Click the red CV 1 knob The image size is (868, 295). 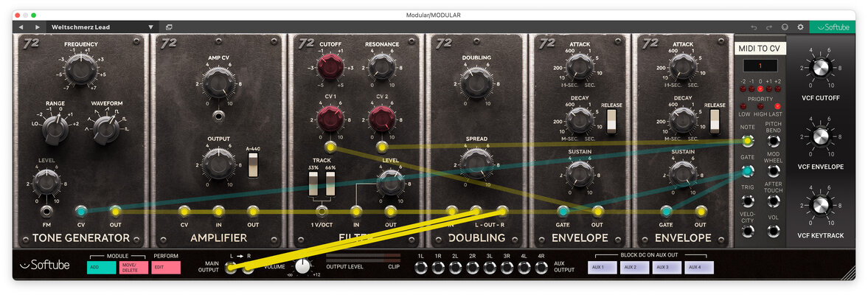coord(330,119)
